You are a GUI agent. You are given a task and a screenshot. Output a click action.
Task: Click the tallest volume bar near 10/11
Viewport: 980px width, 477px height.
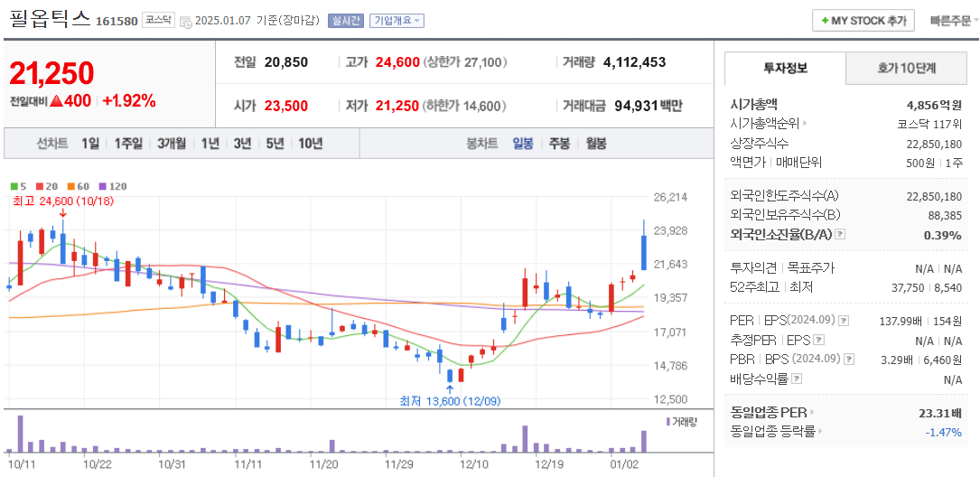pyautogui.click(x=21, y=434)
